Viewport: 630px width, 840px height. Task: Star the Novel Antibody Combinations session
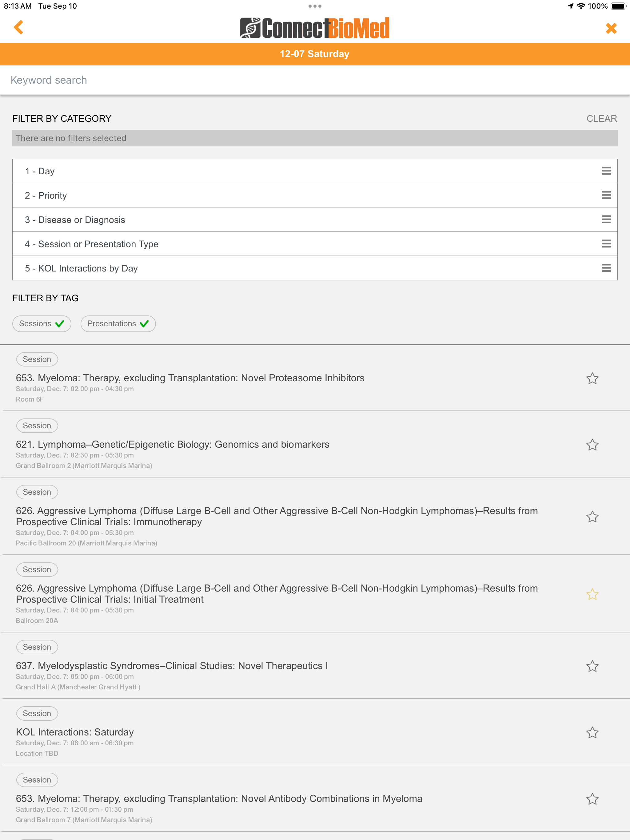tap(592, 799)
